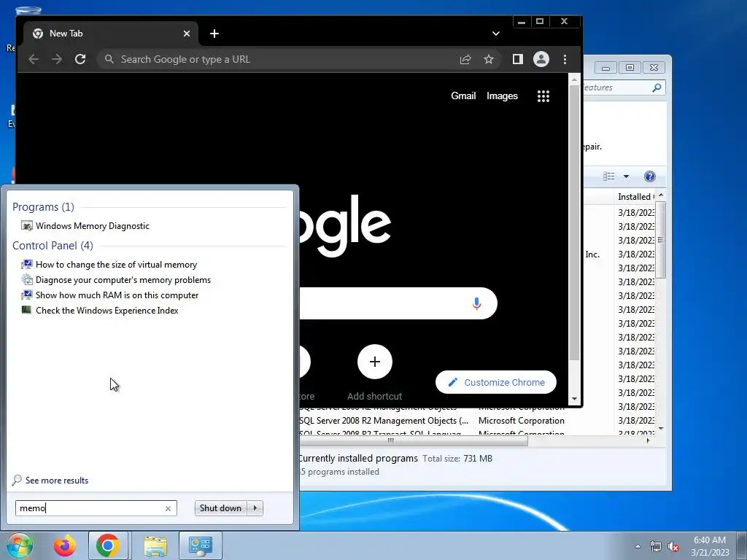
Task: Click the Installed On column header
Action: pyautogui.click(x=635, y=197)
